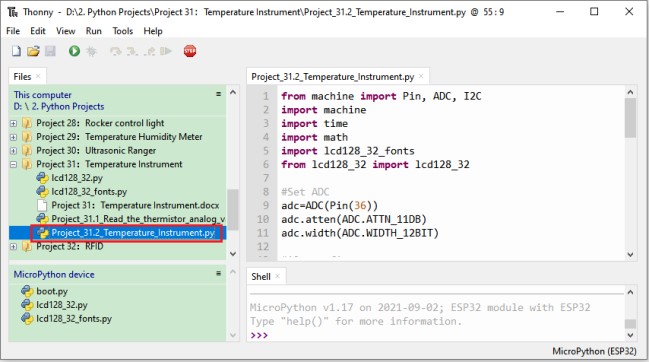Open This computer panel menu icon

[x=218, y=94]
